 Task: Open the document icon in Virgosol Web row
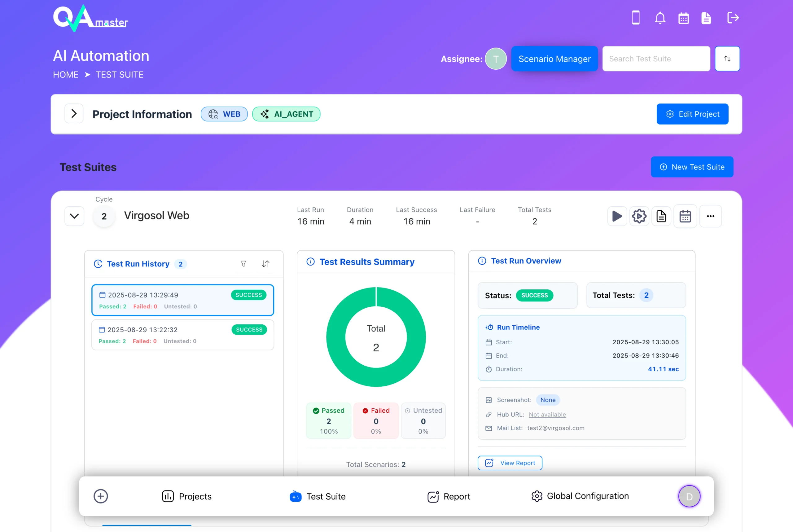coord(661,216)
